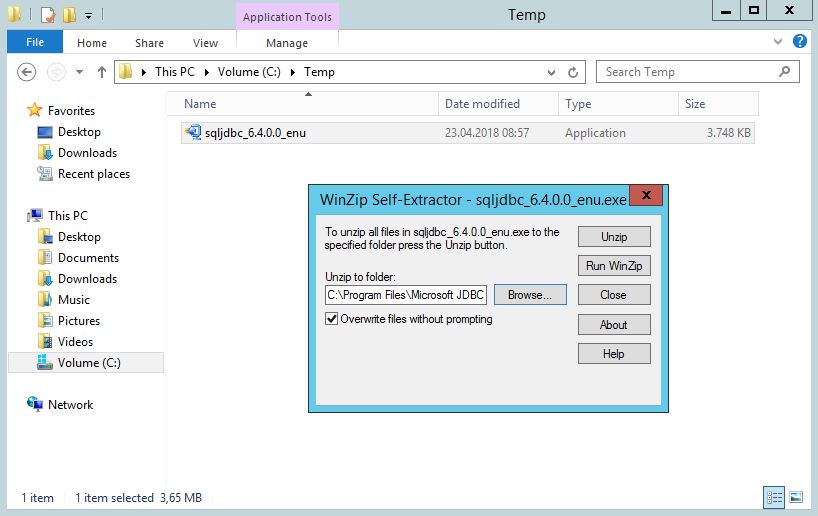The width and height of the screenshot is (818, 516).
Task: Click the Explorer window icon in title bar
Action: 15,14
